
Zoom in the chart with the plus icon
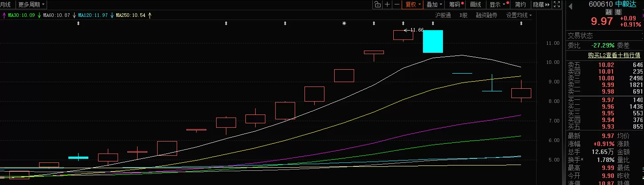click(387, 4)
